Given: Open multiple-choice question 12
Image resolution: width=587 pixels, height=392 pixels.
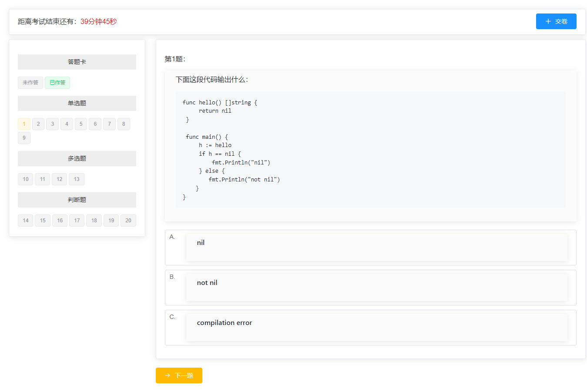Looking at the screenshot, I should 60,179.
